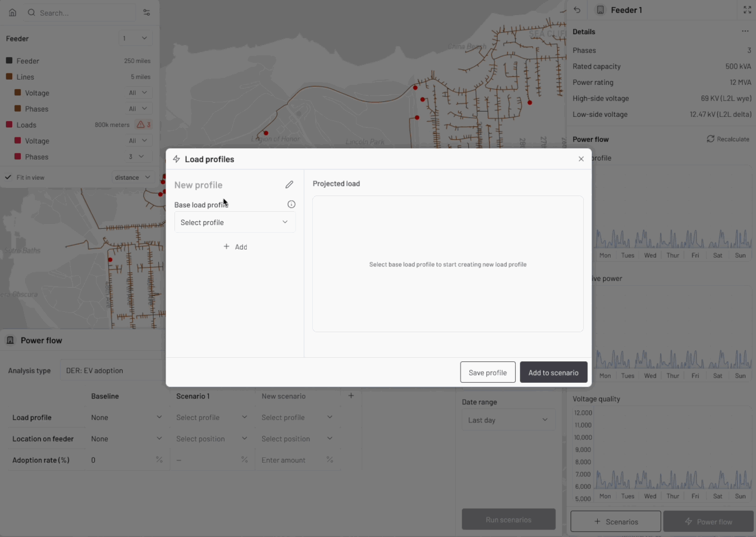
Task: Click the Add to scenario button
Action: tap(553, 372)
